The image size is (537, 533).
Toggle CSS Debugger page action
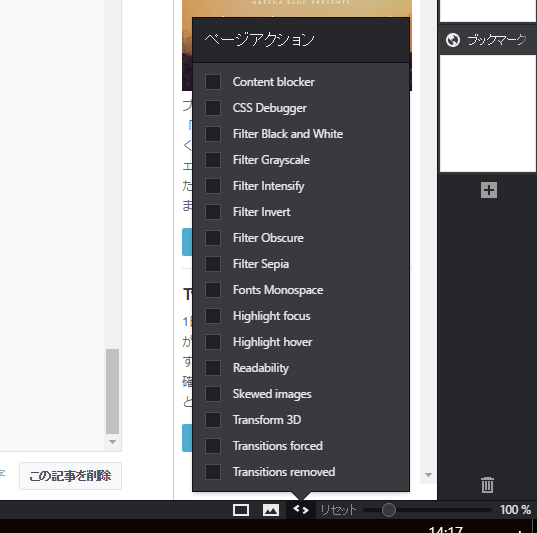pos(213,108)
